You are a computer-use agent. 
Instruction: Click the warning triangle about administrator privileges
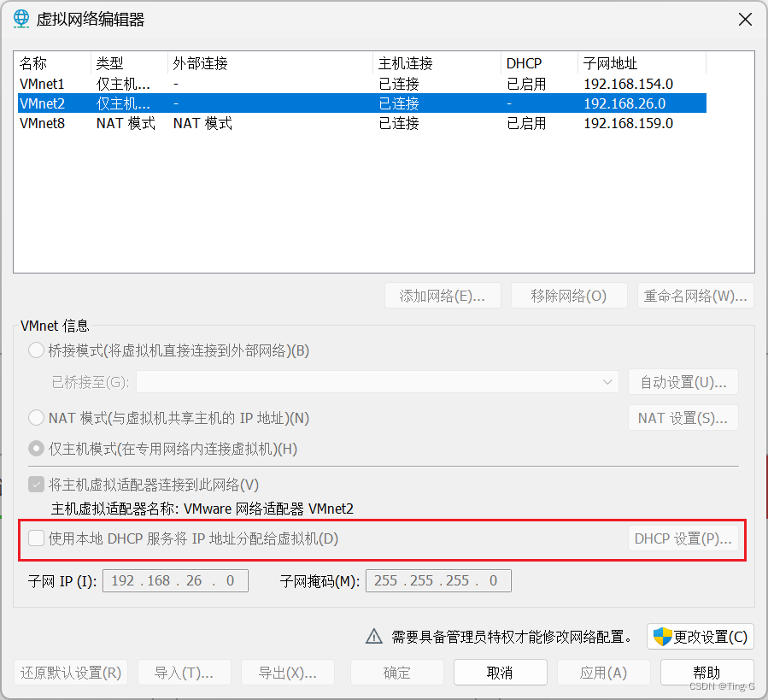click(373, 636)
